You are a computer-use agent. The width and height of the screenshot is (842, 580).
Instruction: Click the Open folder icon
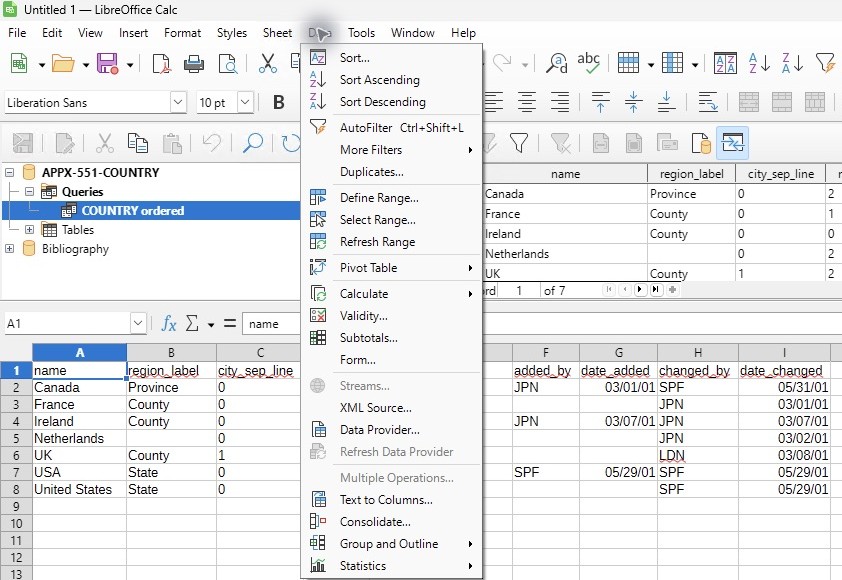coord(63,63)
